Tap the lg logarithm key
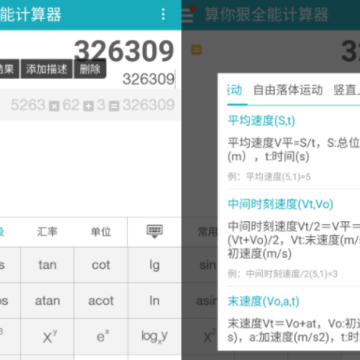360x360 pixels. (154, 265)
